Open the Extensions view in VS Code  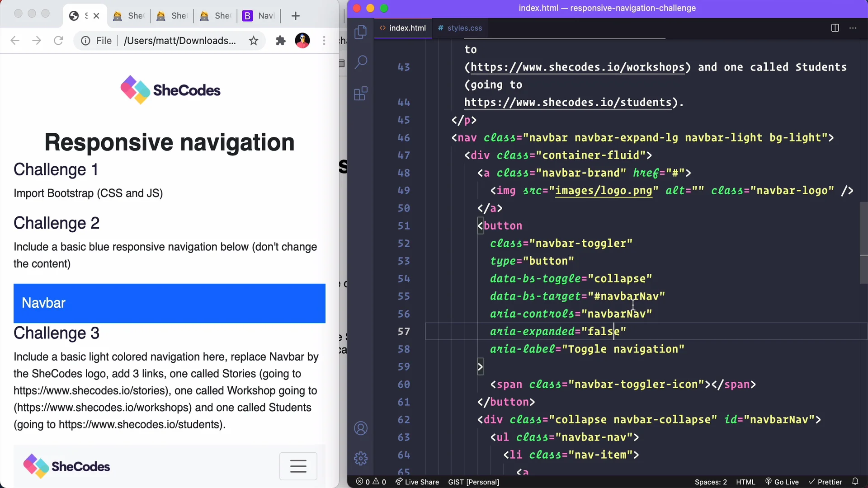click(x=361, y=94)
